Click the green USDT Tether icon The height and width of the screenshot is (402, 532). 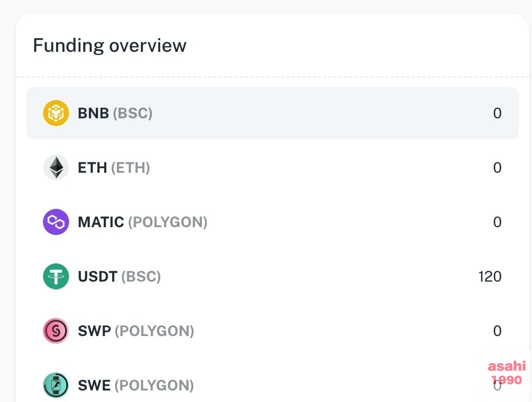[56, 276]
